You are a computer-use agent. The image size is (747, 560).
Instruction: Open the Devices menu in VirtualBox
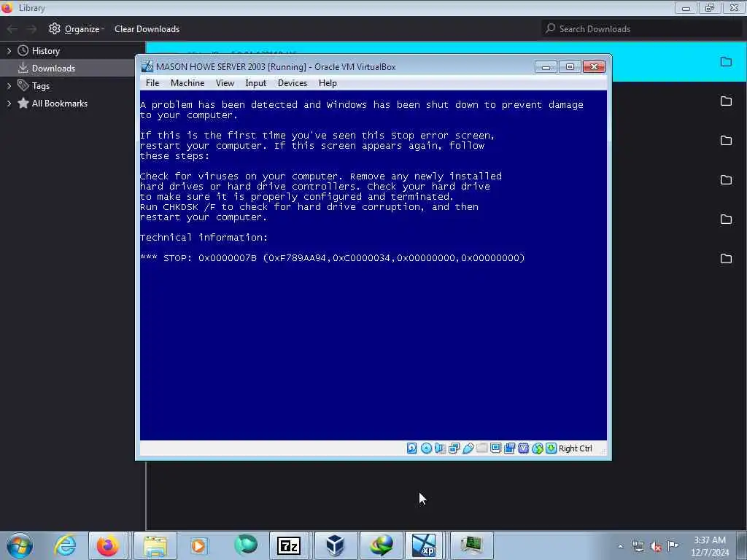pyautogui.click(x=292, y=83)
